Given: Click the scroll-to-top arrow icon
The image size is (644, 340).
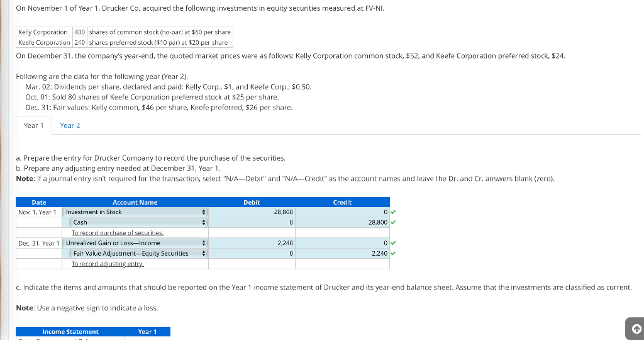Looking at the screenshot, I should coord(636,327).
